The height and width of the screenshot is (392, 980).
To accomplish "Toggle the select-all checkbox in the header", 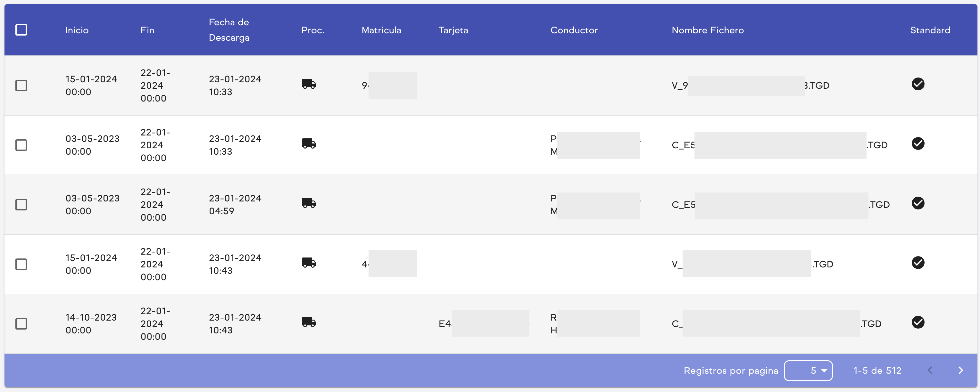I will pos(21,29).
